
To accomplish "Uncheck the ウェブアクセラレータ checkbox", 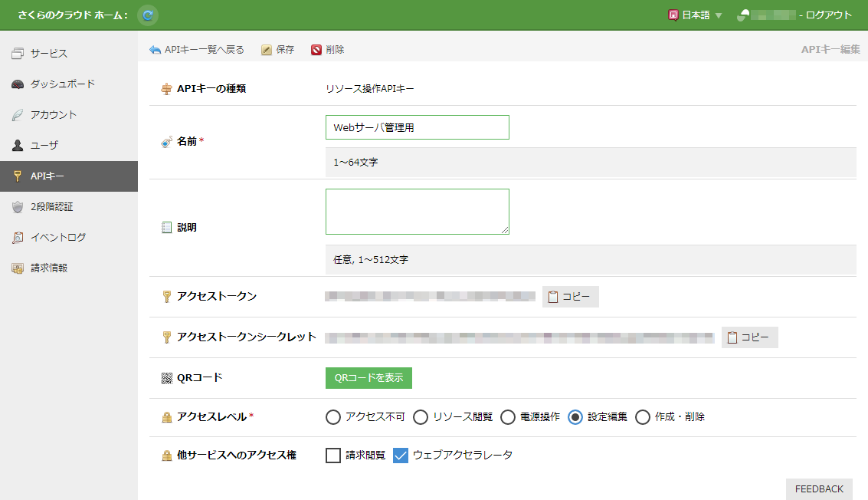I will 401,456.
